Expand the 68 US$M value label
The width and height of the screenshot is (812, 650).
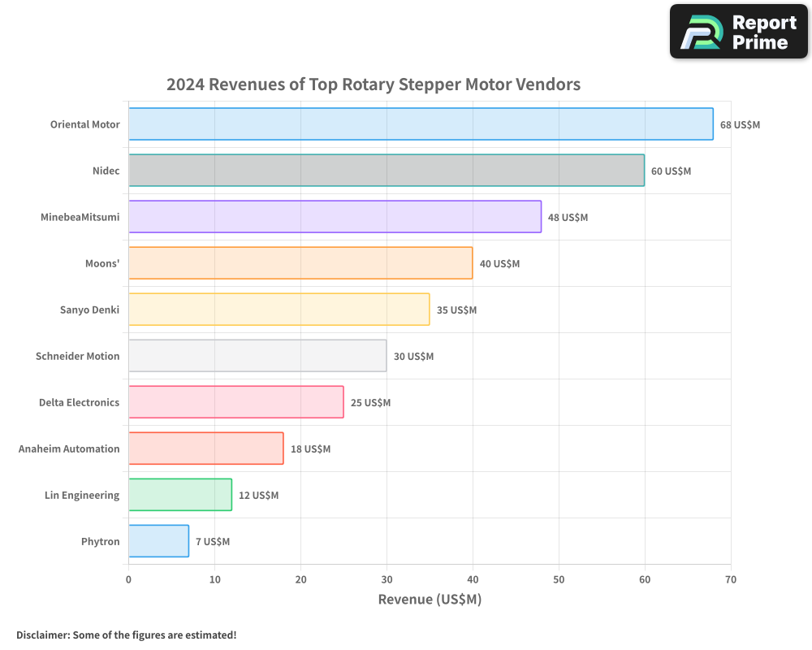(x=740, y=125)
